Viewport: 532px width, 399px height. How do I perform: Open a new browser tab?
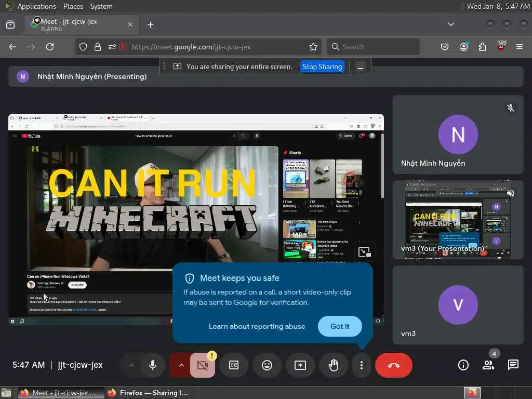pos(150,25)
